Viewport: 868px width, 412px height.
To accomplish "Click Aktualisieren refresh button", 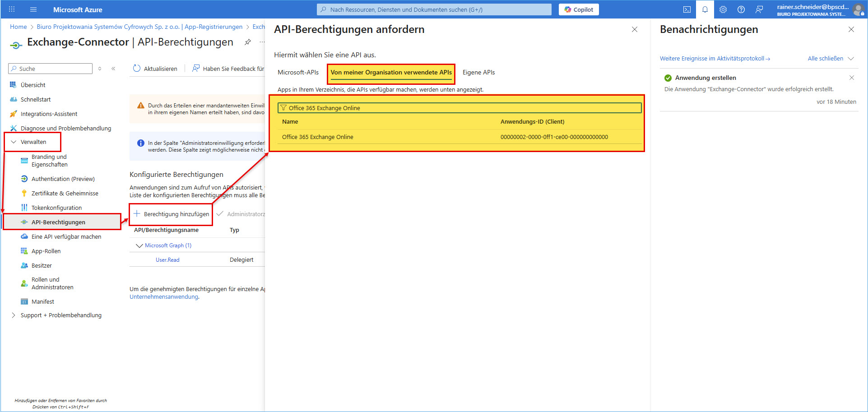I will (x=155, y=69).
